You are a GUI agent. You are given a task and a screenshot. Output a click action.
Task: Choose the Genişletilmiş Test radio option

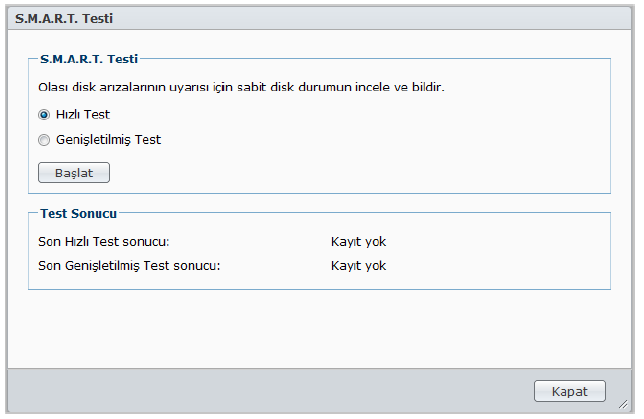pyautogui.click(x=44, y=140)
